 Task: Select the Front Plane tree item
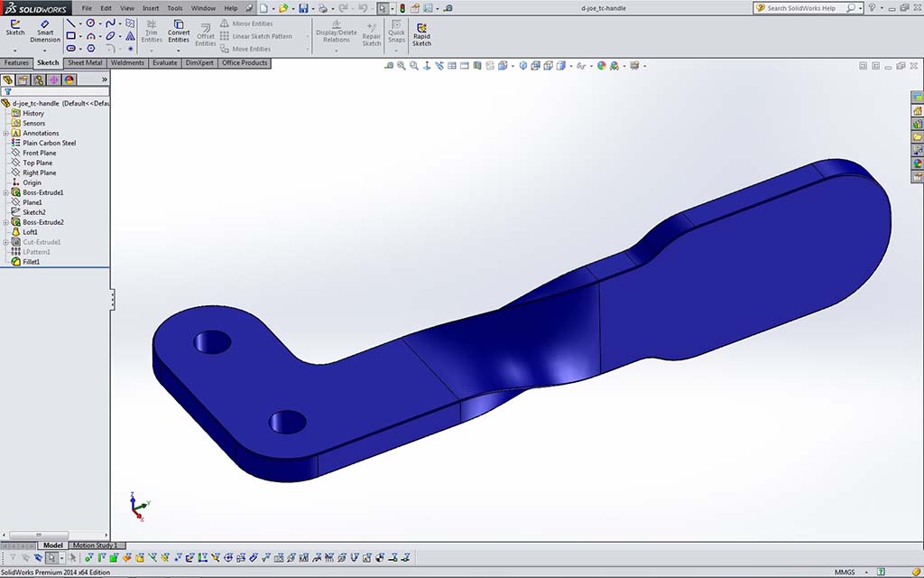39,153
